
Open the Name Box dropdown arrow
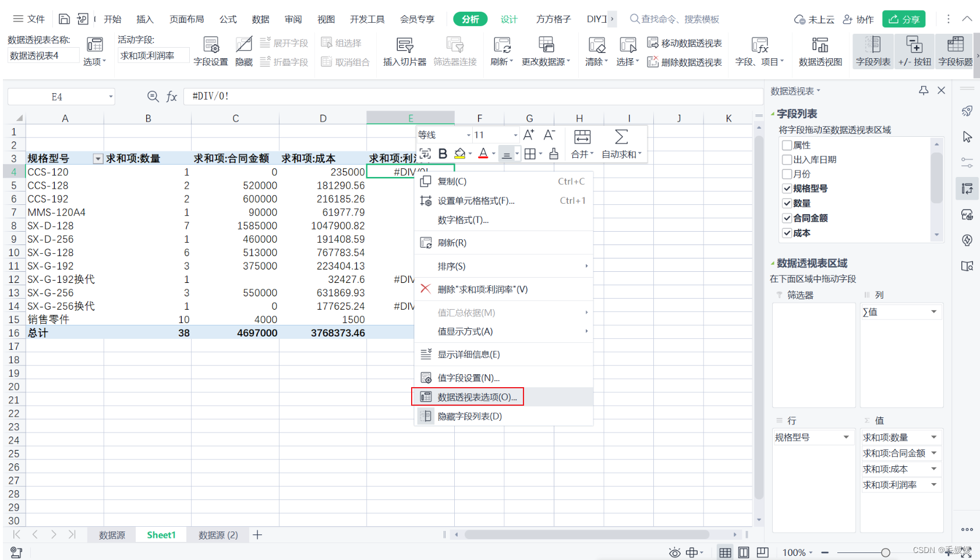click(111, 97)
